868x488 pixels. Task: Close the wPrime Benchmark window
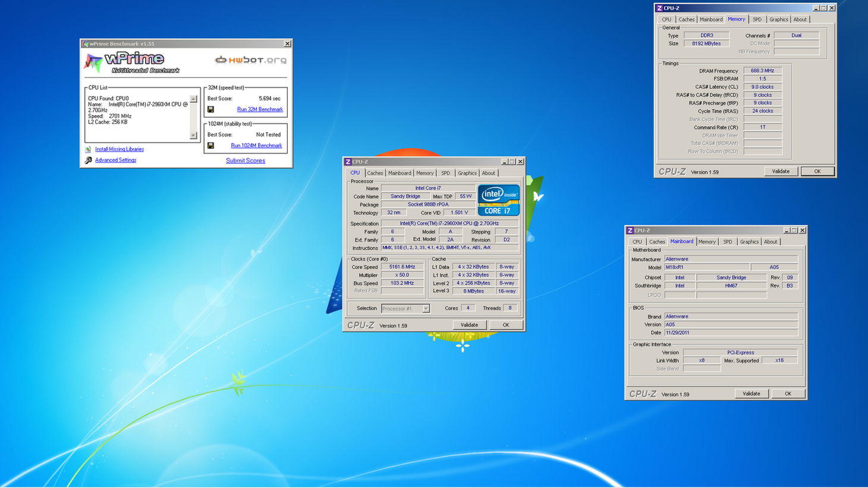coord(287,44)
